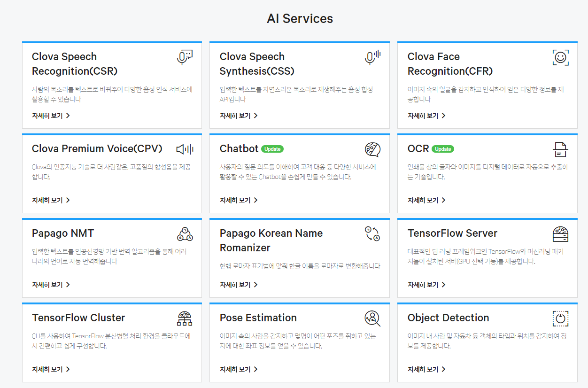This screenshot has width=588, height=388.
Task: Click the Object Detection dashed-box icon
Action: 560,318
